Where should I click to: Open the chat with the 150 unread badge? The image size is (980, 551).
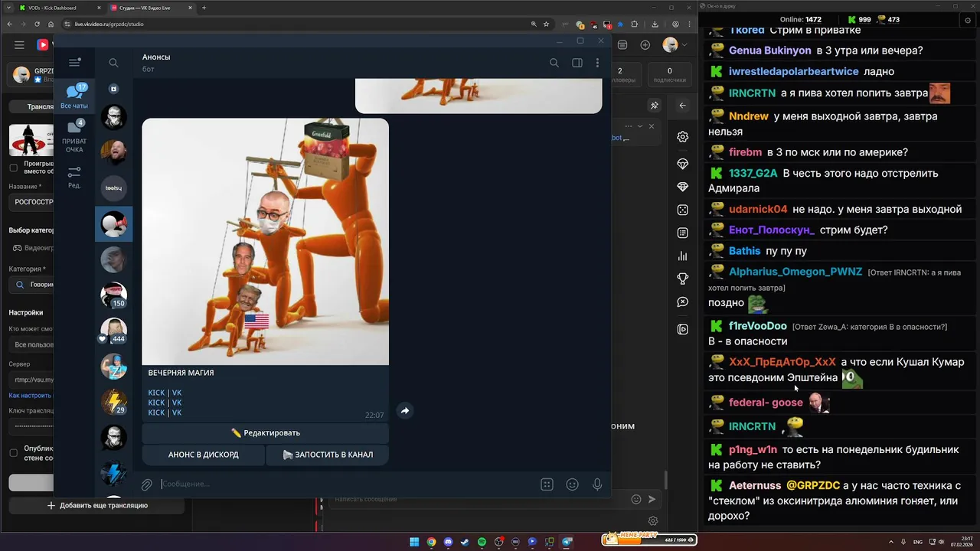point(113,295)
